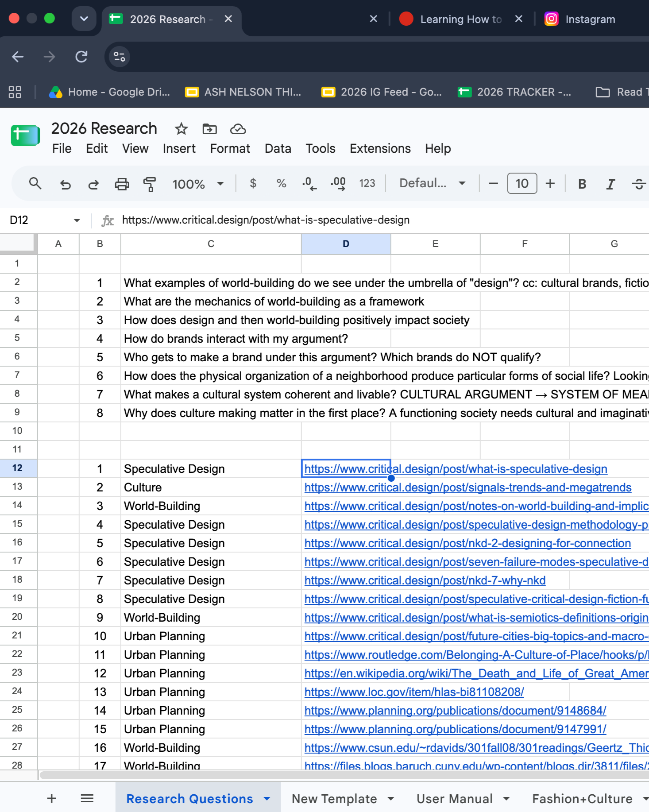649x812 pixels.
Task: Increase font size with plus
Action: [x=550, y=183]
